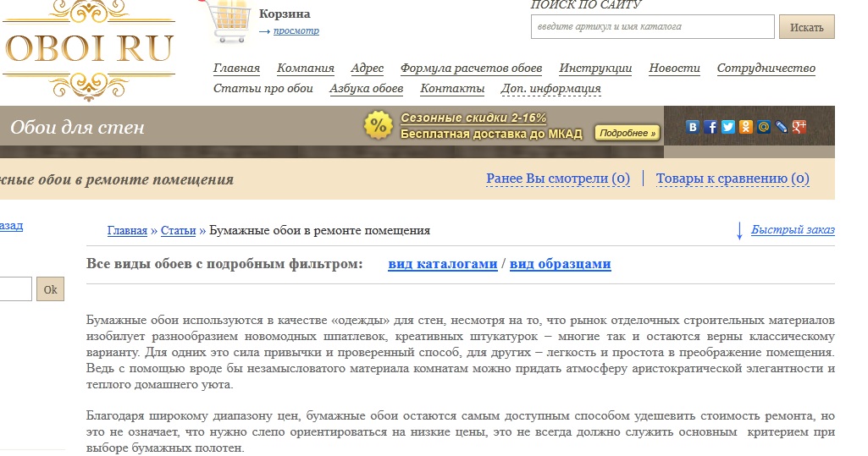Expand Ранее Вы смотрели (0) list
This screenshot has height=456, width=868.
coord(558,179)
